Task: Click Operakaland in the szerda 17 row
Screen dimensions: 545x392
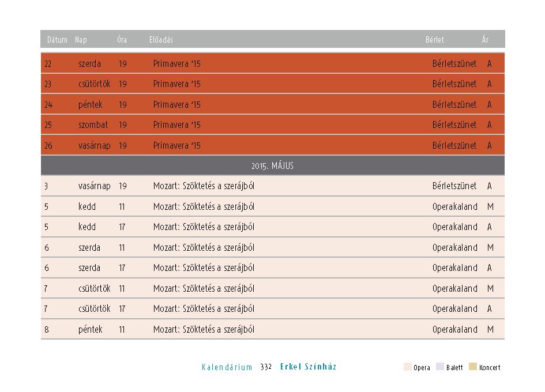Action: [x=455, y=268]
